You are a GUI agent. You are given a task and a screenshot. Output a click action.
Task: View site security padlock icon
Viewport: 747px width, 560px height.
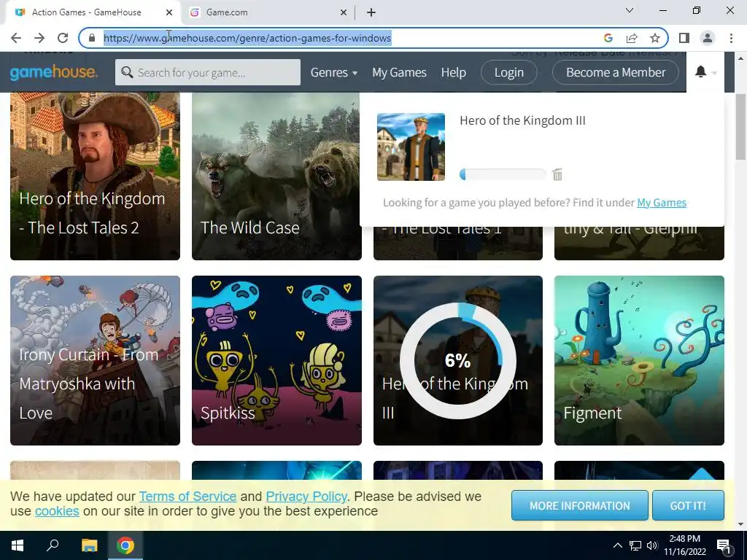pyautogui.click(x=92, y=38)
